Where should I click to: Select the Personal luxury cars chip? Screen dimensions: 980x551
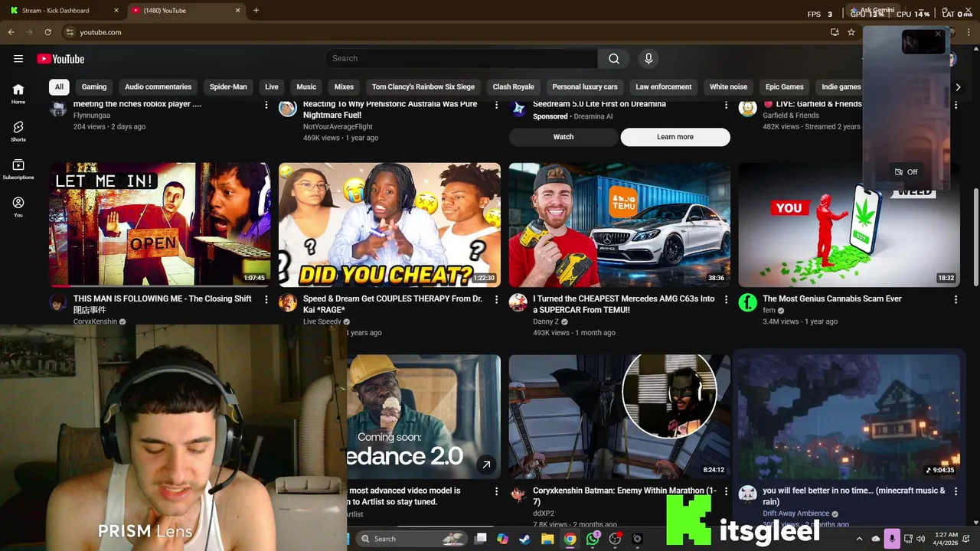pos(585,86)
